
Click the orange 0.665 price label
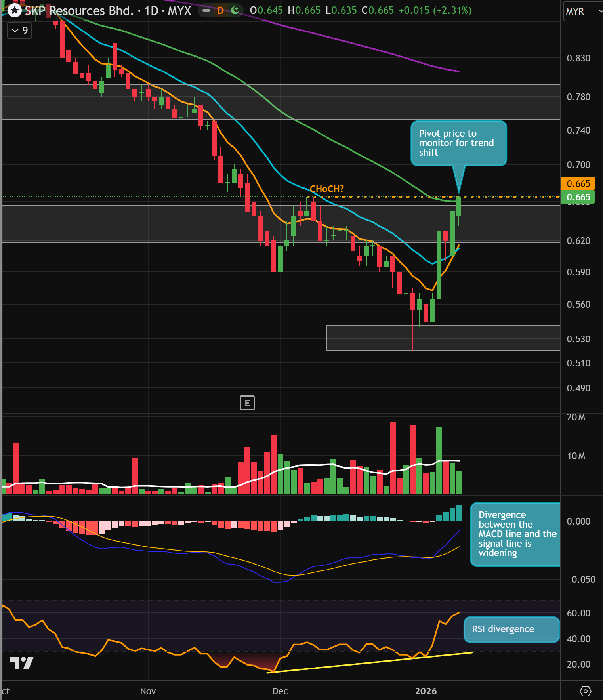(578, 183)
